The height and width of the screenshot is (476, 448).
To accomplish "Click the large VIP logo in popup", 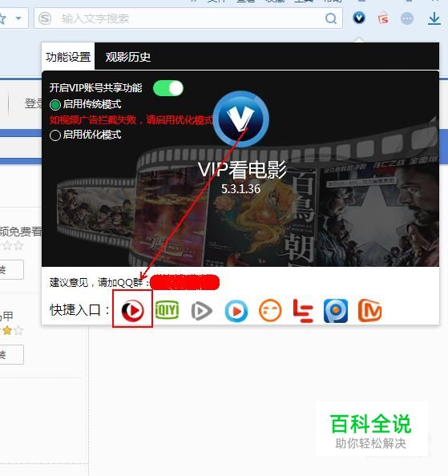I will pyautogui.click(x=240, y=119).
